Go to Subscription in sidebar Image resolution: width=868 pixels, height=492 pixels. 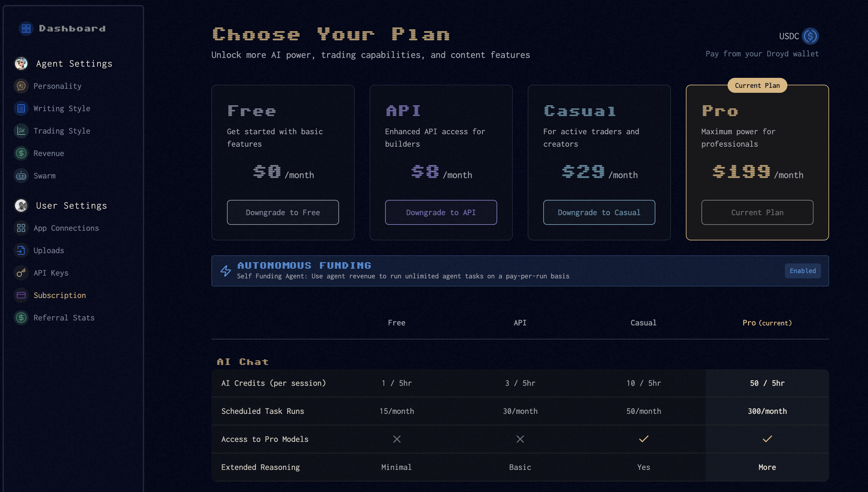pos(59,295)
